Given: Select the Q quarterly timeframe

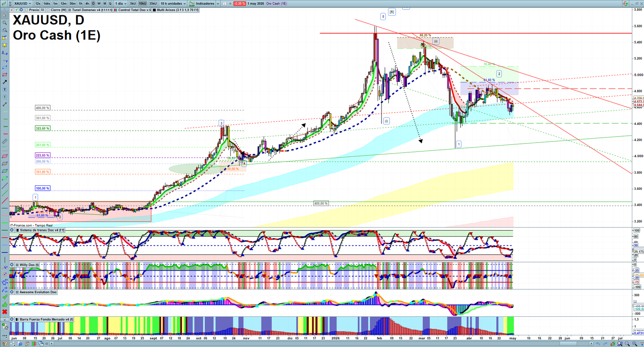Looking at the screenshot, I should [110, 4].
